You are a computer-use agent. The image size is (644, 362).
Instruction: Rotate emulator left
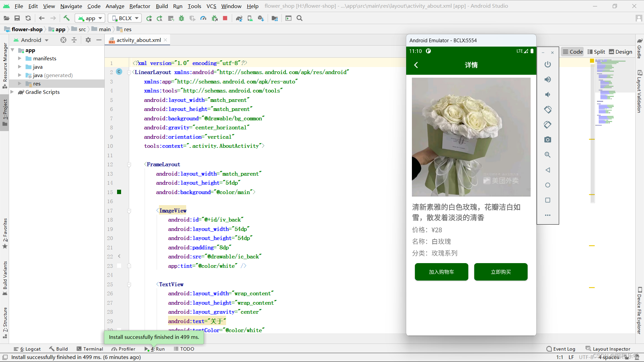[547, 110]
